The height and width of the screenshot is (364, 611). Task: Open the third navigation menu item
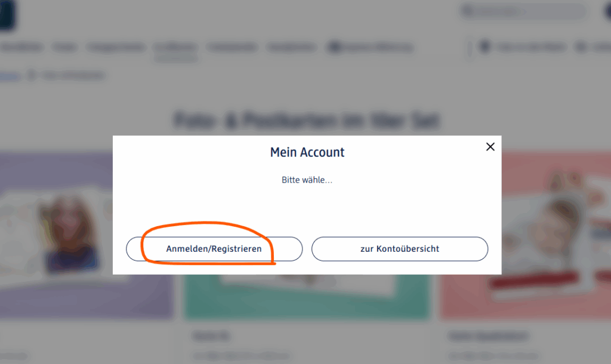pyautogui.click(x=115, y=47)
